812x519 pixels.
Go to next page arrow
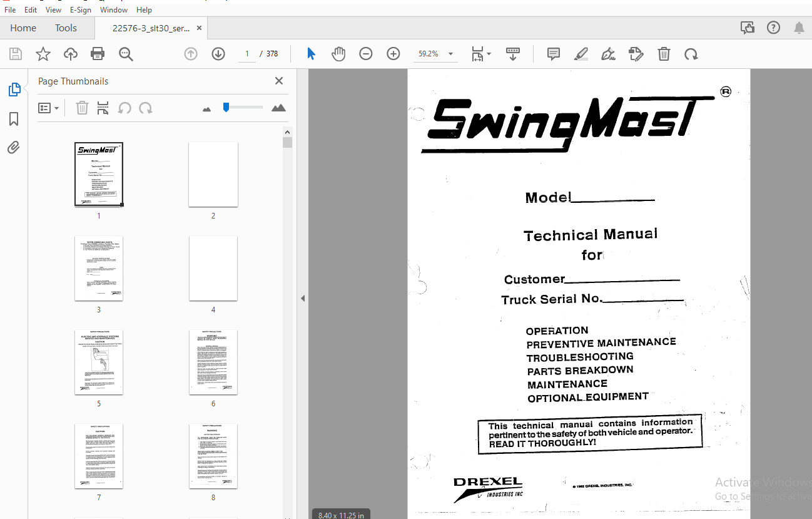point(218,54)
